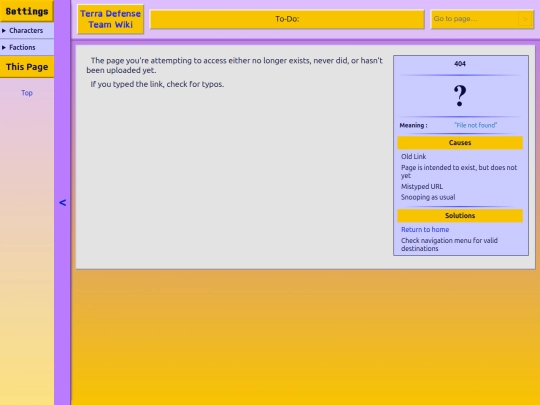The height and width of the screenshot is (405, 540).
Task: Click the To-Do bar
Action: click(x=287, y=19)
